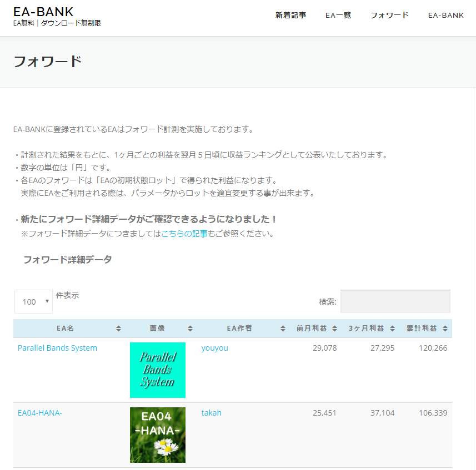
Task: Sort by EA名 column arrows
Action: [118, 329]
